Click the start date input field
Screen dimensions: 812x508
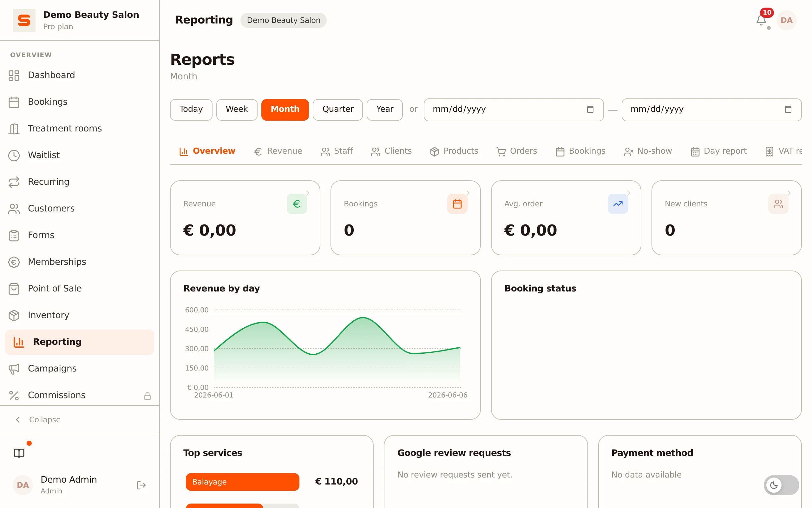coord(514,110)
